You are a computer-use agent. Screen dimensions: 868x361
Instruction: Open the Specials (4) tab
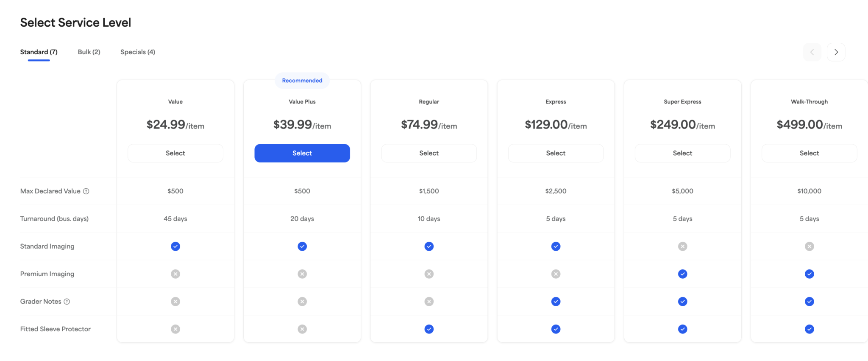click(138, 52)
